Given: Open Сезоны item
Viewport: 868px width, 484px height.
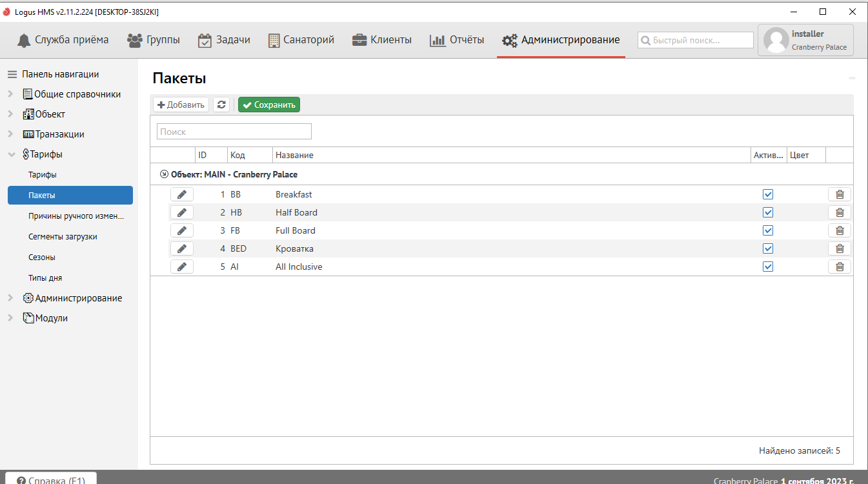Looking at the screenshot, I should (42, 257).
